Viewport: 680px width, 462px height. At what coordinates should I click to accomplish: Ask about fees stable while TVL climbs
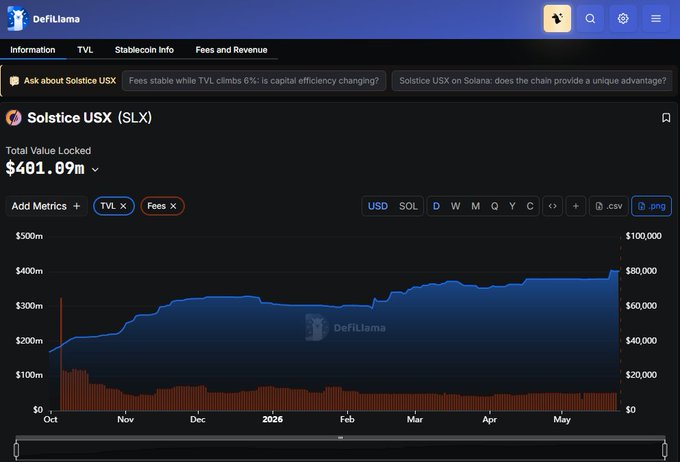[254, 81]
